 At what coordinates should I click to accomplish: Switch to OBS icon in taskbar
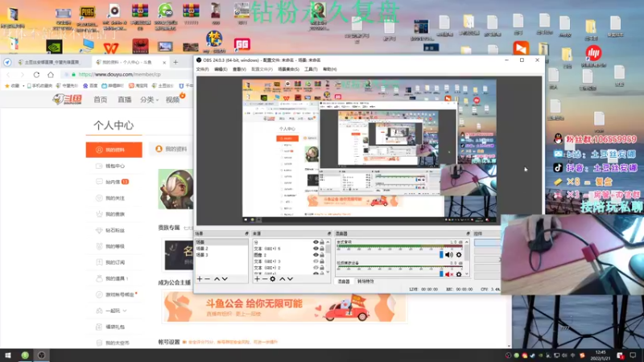(42, 356)
